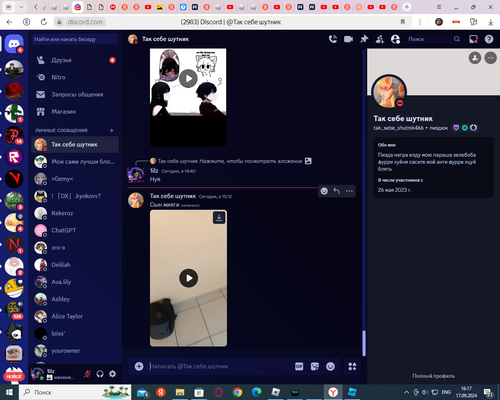
Task: Open the Мои сами лучши бло... group chat
Action: 75,162
